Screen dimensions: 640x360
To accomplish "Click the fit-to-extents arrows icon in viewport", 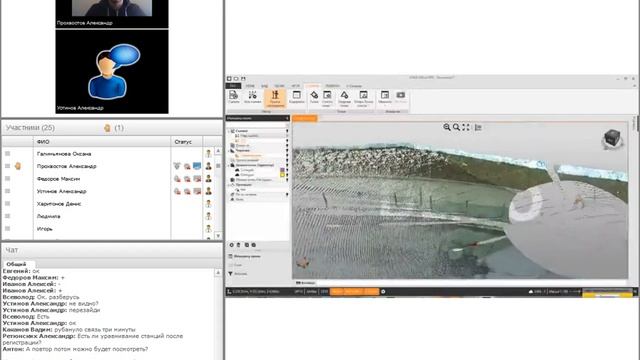I will click(x=466, y=127).
